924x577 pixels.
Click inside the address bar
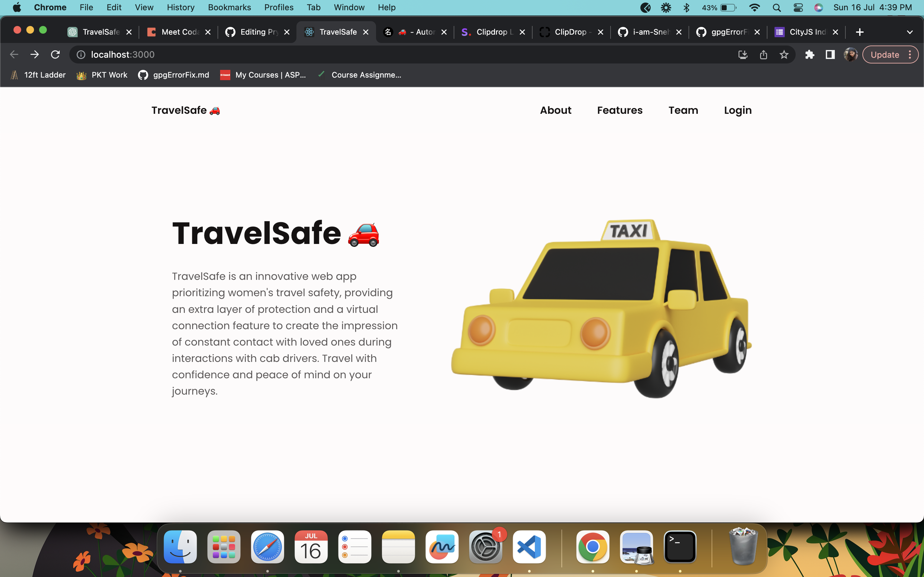(x=267, y=54)
